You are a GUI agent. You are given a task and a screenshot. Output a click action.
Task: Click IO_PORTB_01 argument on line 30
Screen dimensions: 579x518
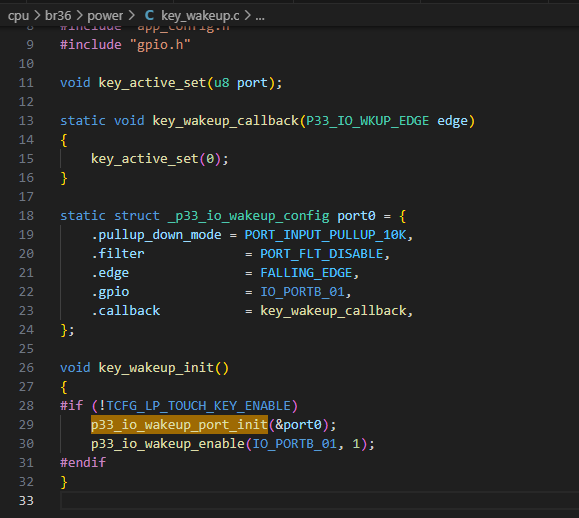(x=295, y=444)
